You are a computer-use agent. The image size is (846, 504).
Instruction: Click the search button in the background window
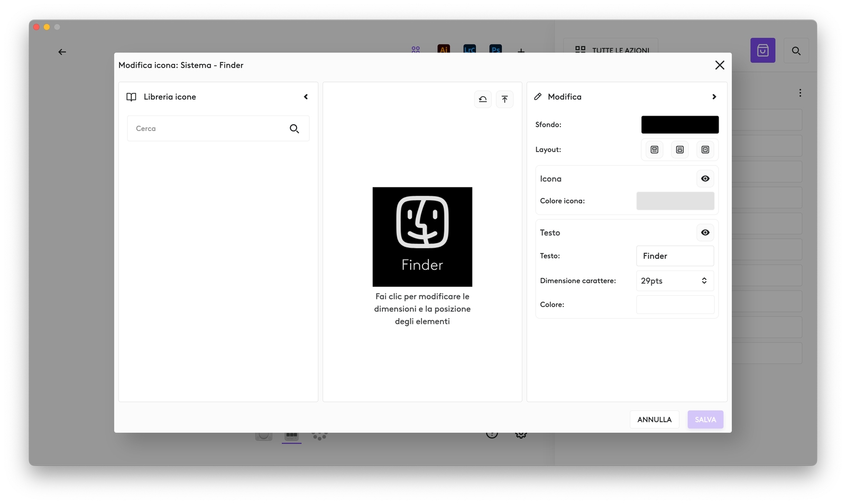[x=796, y=51]
